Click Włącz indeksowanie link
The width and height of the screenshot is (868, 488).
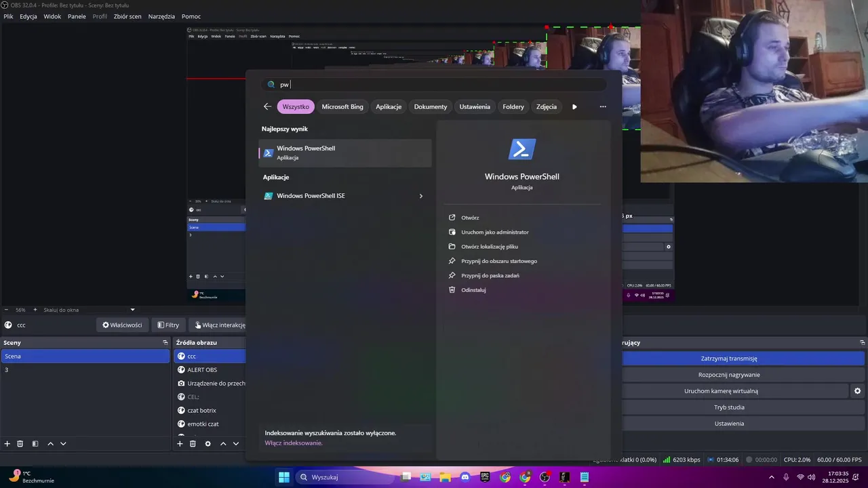(x=294, y=443)
